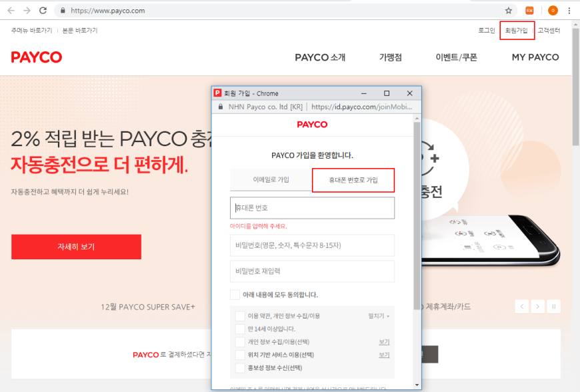
Task: Click the 주메뉴 바로가기 skip link
Action: (31, 30)
